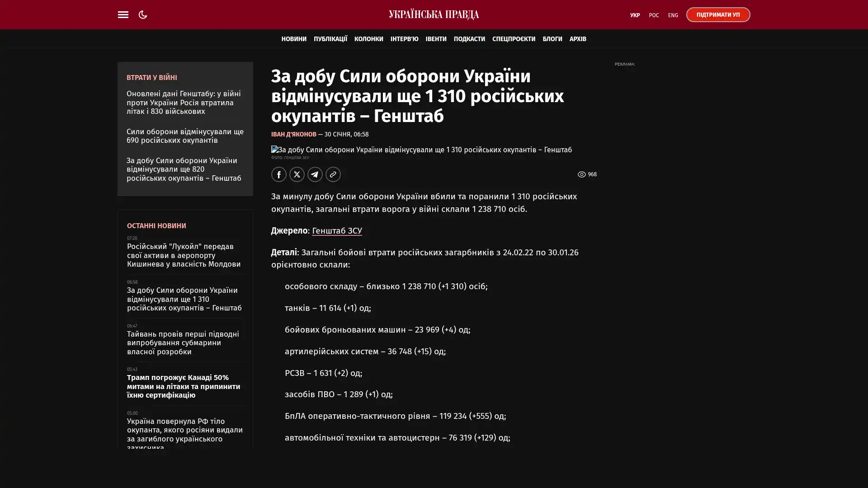Viewport: 868px width, 488px height.
Task: Click the Ukrainska Pravda logo
Action: (x=434, y=14)
